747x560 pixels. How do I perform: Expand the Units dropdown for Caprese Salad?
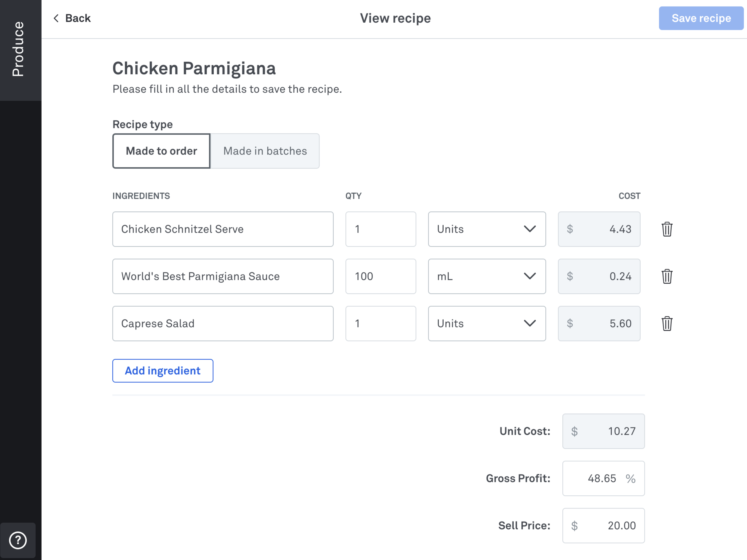click(487, 324)
